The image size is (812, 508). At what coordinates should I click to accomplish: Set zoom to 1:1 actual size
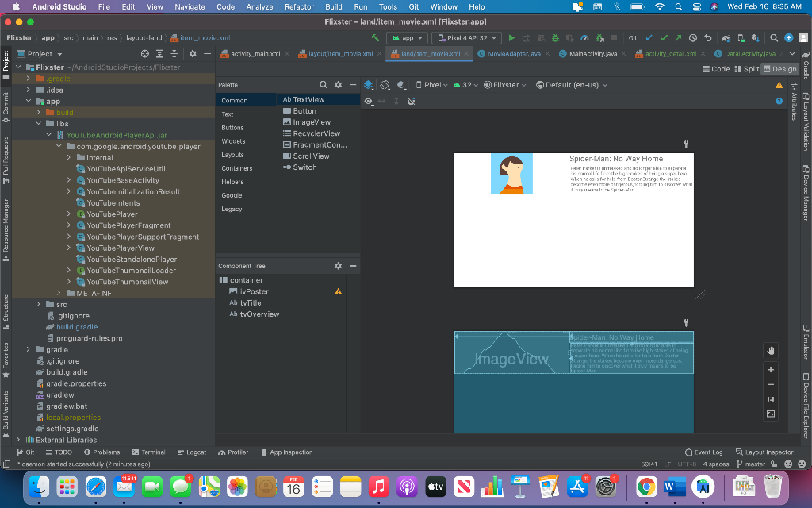pos(771,399)
